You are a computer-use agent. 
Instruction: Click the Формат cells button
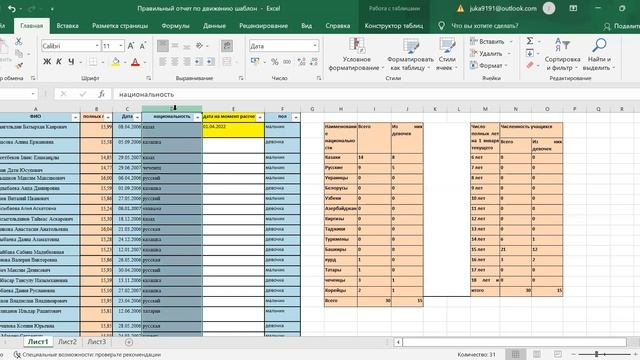pos(489,65)
